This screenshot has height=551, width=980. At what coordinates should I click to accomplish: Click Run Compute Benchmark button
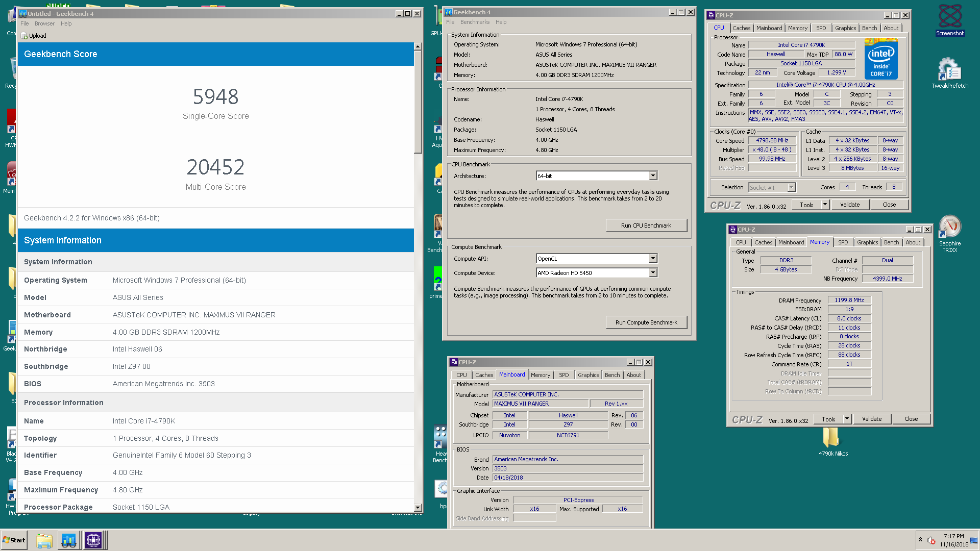click(646, 322)
